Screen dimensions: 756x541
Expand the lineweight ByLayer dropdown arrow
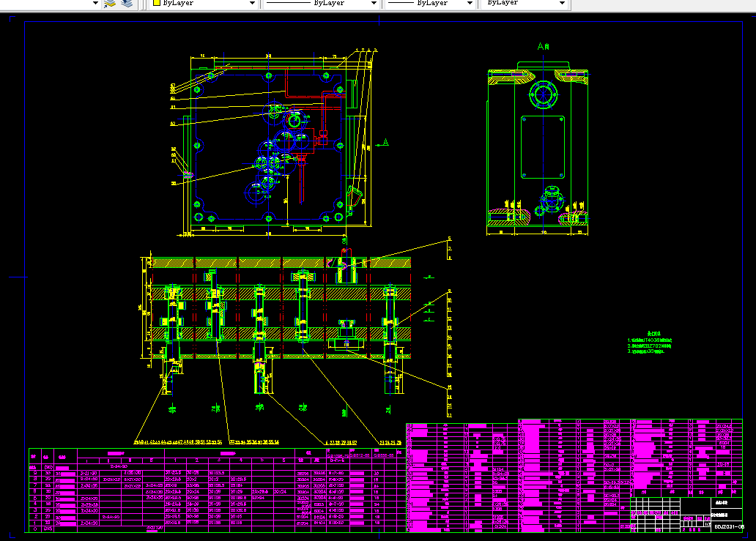(x=470, y=4)
